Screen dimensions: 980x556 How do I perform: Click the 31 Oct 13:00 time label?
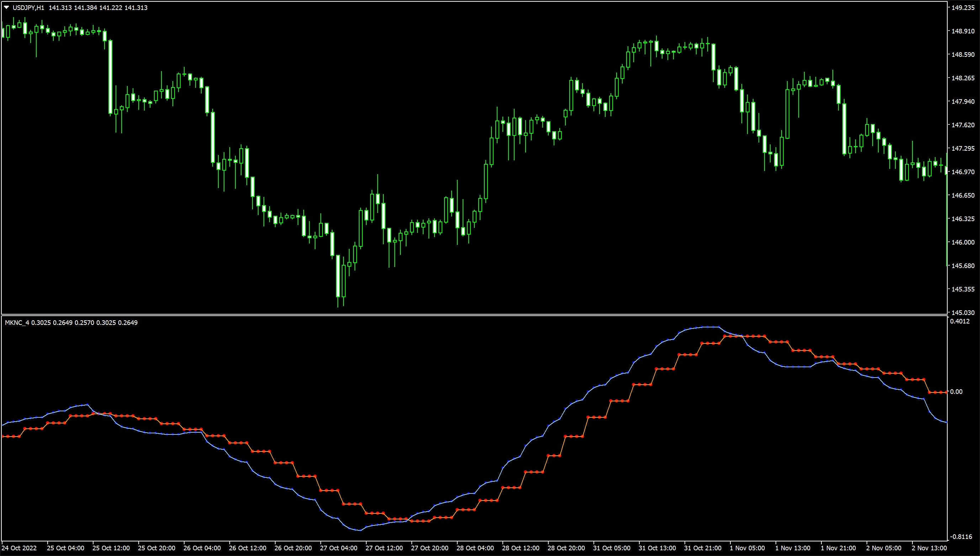coord(657,548)
